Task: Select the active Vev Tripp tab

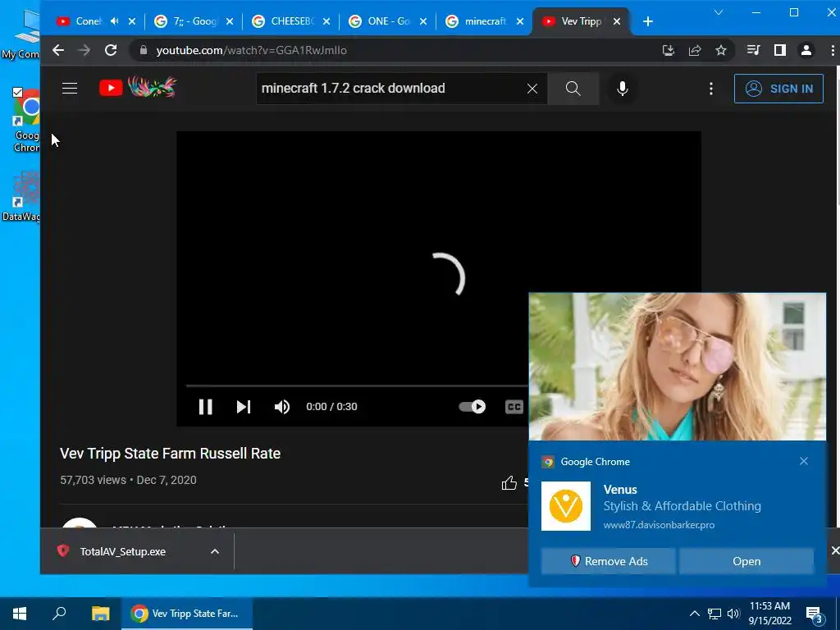Action: [580, 21]
